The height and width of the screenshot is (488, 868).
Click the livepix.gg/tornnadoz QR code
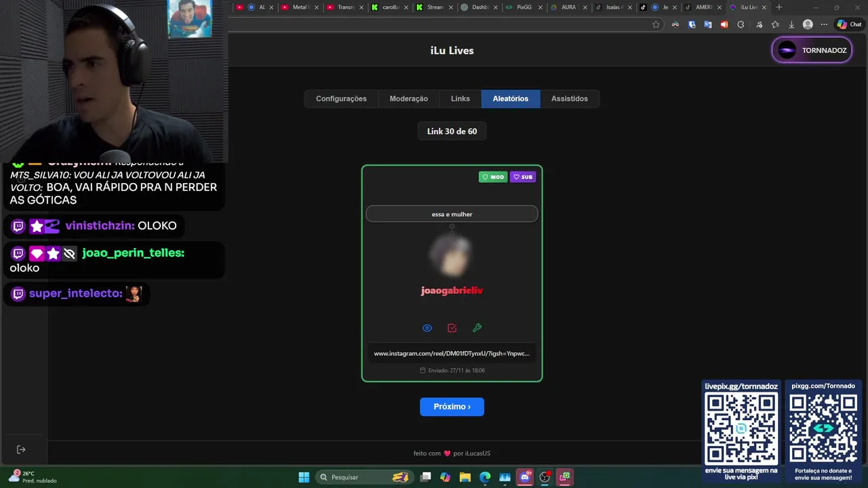[x=741, y=429]
